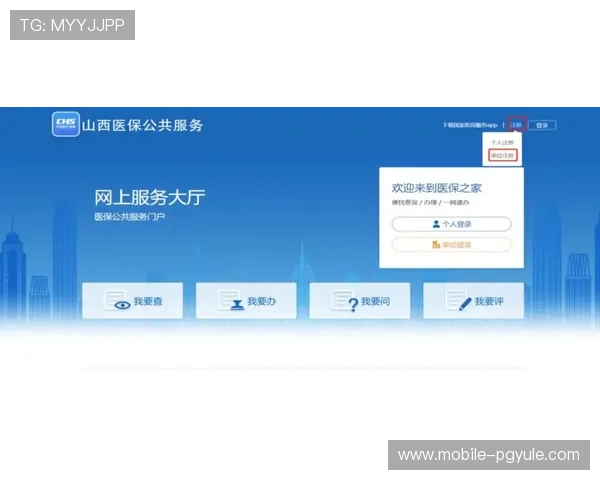Click the eye icon on 我要查
Viewport: 600px width, 480px height.
(122, 305)
